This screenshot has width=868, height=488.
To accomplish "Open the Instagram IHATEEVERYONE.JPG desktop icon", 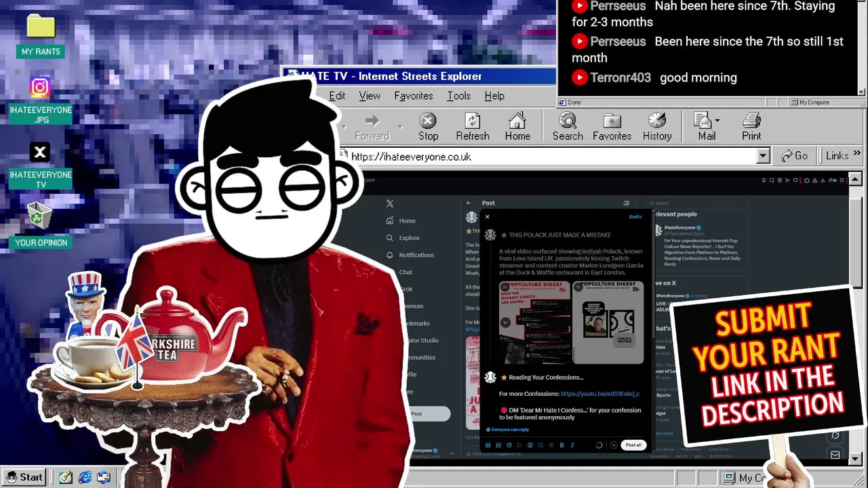I will pos(40,101).
